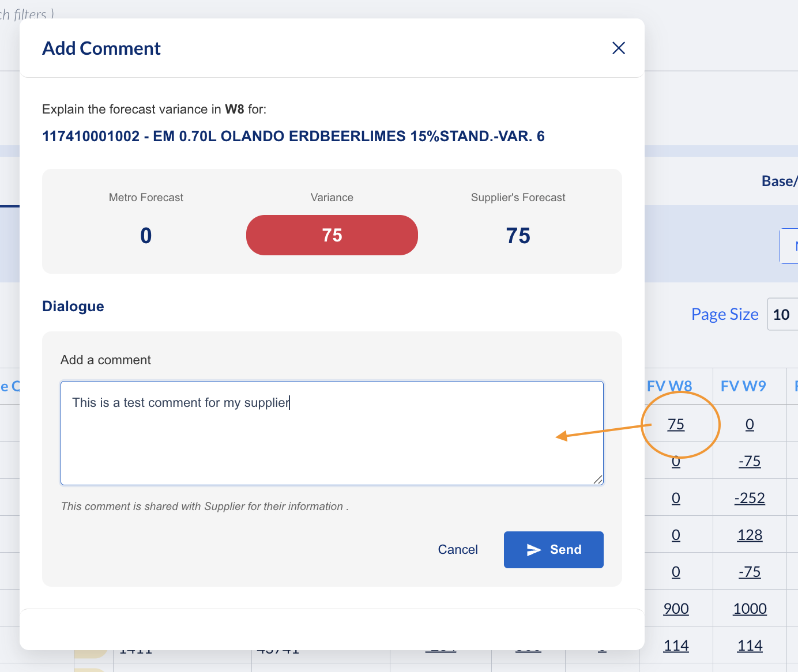The image size is (798, 672).
Task: Click the red Variance 75 badge
Action: 332,235
